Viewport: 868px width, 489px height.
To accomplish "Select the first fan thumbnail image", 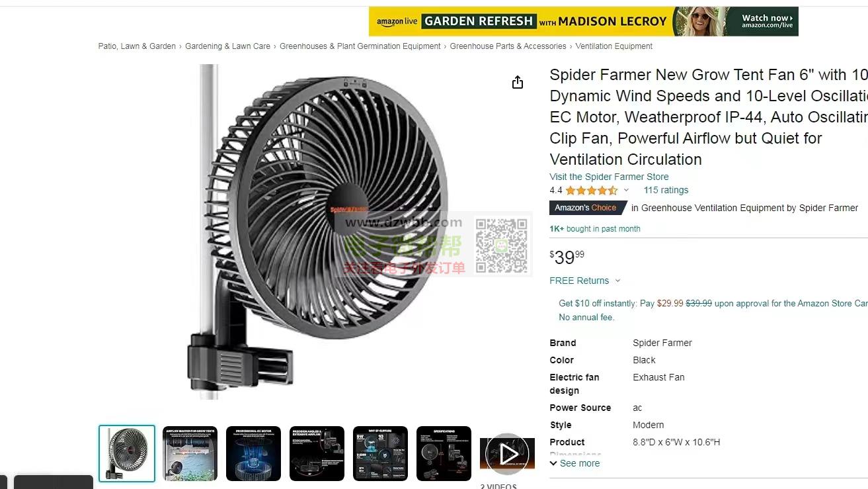I will 127,453.
